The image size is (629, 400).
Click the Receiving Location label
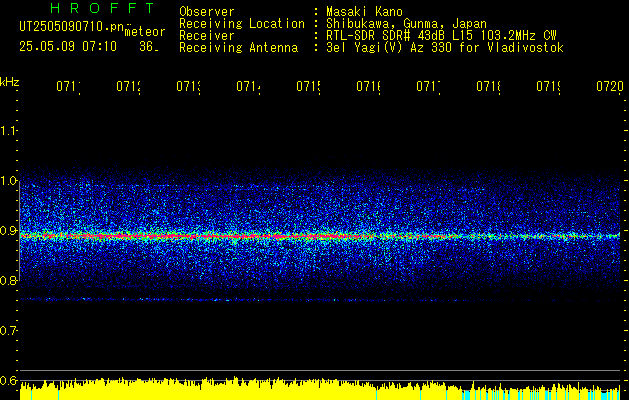(x=242, y=24)
